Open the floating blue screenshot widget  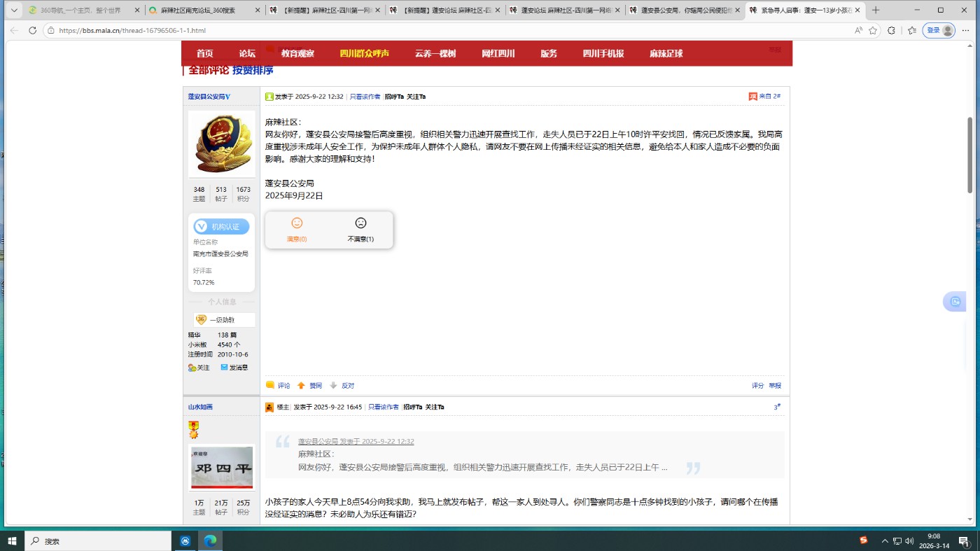pos(954,302)
